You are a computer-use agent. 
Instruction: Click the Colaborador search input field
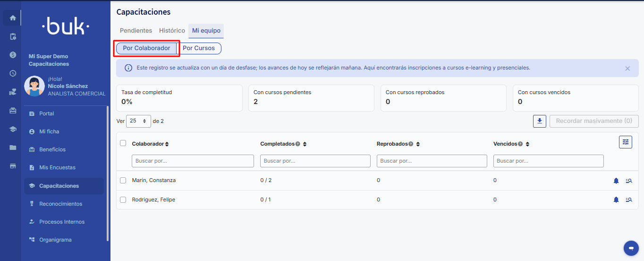[193, 161]
